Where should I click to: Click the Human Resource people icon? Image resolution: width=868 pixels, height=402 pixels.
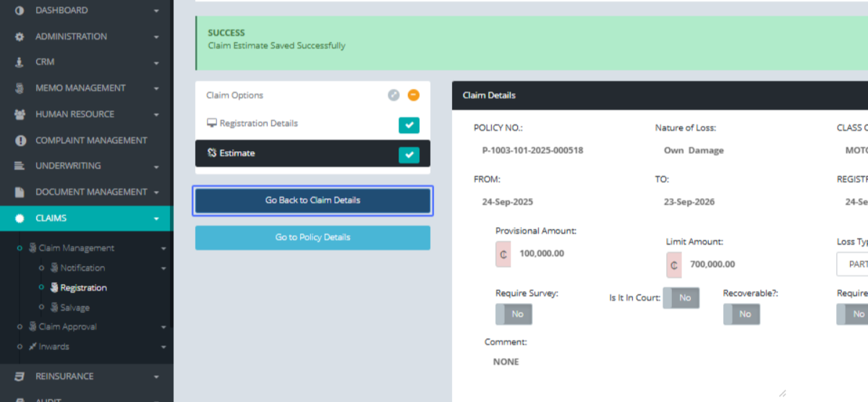pos(20,114)
